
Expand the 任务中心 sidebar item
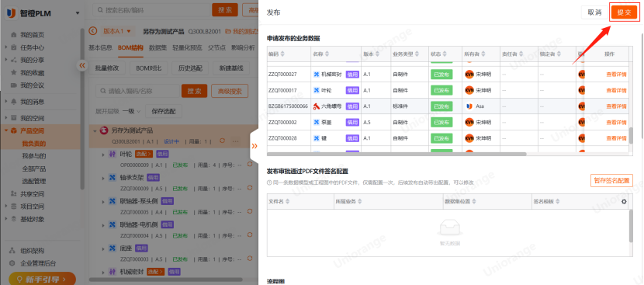pyautogui.click(x=6, y=47)
